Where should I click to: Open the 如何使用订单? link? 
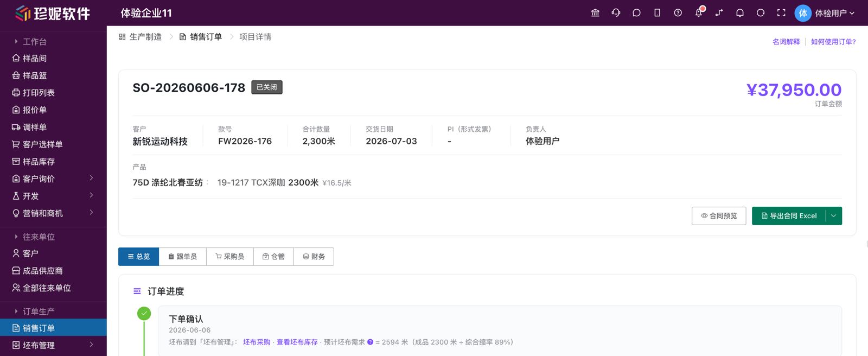[833, 42]
